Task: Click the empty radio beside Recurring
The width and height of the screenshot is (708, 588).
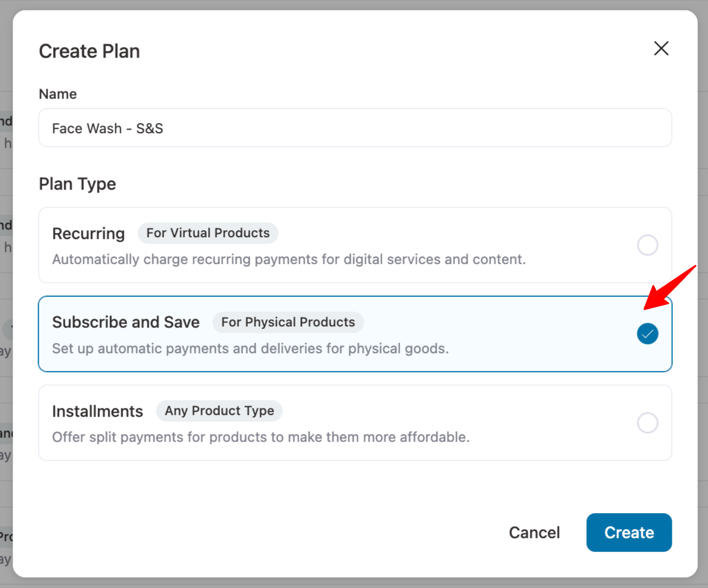Action: point(647,245)
